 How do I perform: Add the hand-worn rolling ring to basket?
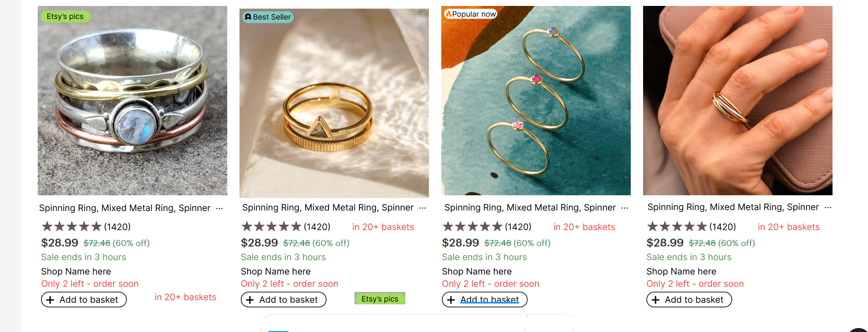coord(689,300)
